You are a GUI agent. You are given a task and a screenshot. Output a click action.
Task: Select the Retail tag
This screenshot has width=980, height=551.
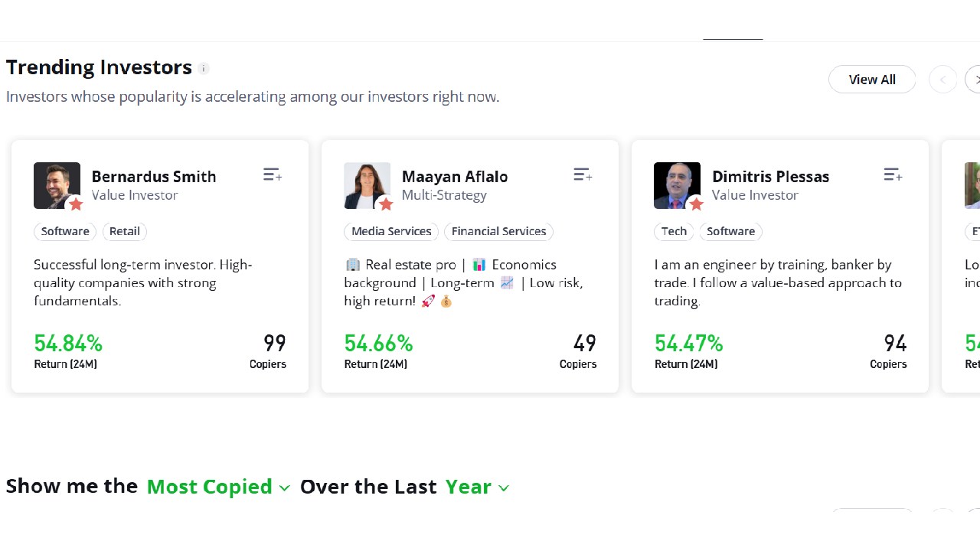(x=125, y=231)
